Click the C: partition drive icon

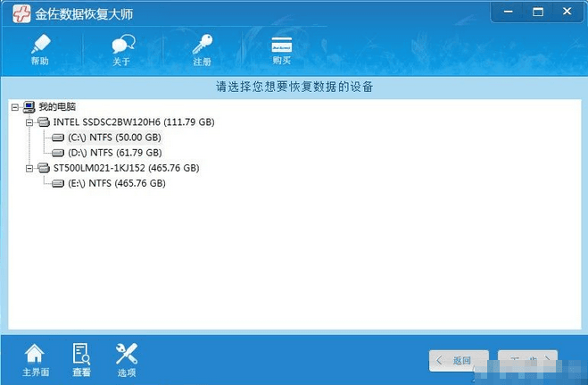[58, 138]
